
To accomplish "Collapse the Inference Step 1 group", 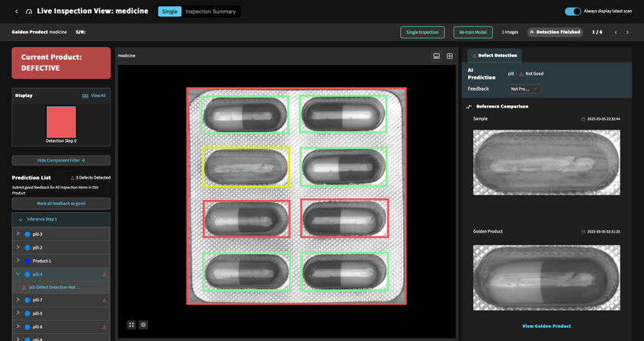I will pyautogui.click(x=21, y=220).
